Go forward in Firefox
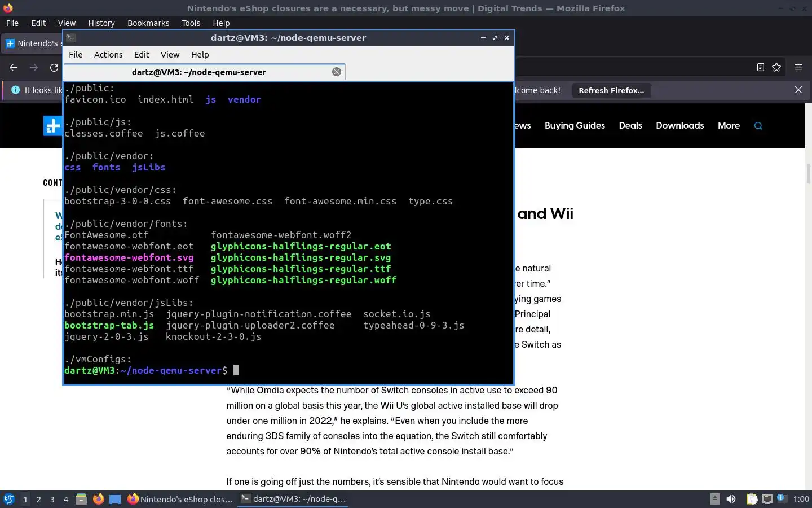812x508 pixels. tap(34, 67)
